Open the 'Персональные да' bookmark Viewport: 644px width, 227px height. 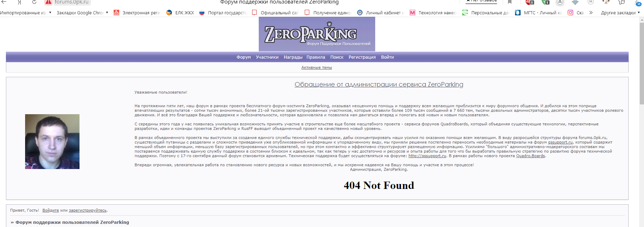486,13
